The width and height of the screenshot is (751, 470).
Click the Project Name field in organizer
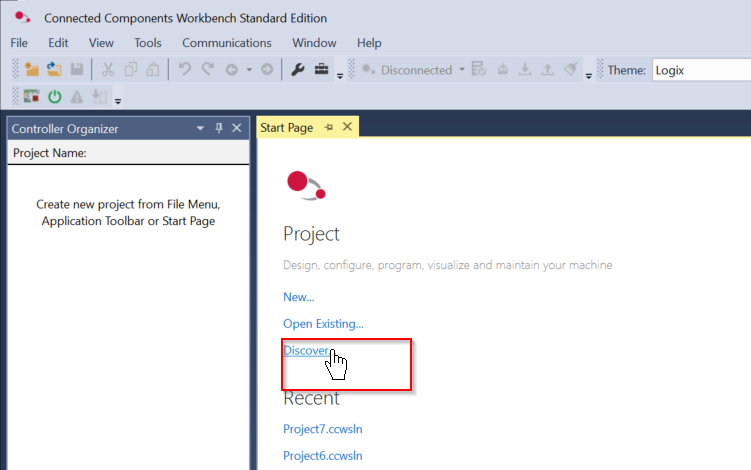pyautogui.click(x=128, y=153)
